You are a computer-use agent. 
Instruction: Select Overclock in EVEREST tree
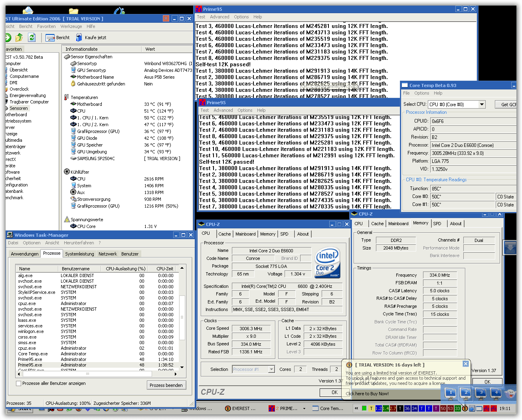coord(19,89)
